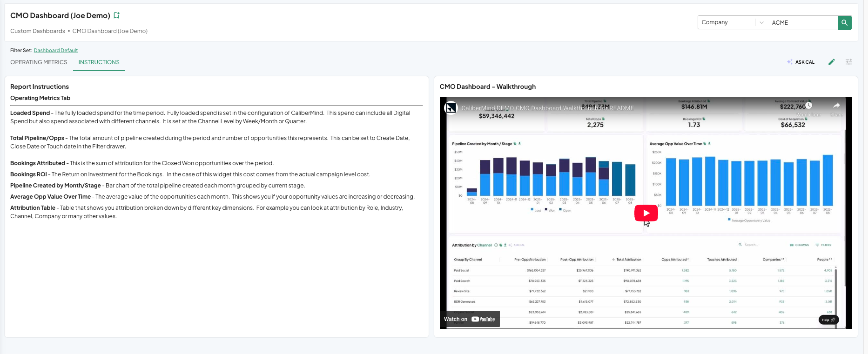Click the 'Loaded Spend' term
This screenshot has width=868, height=354.
pos(30,113)
